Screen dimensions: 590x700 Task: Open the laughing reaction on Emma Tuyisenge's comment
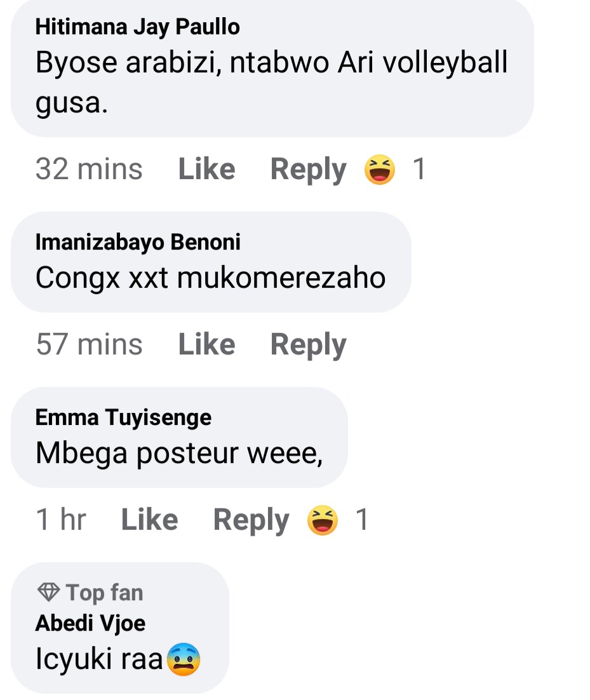coord(322,520)
